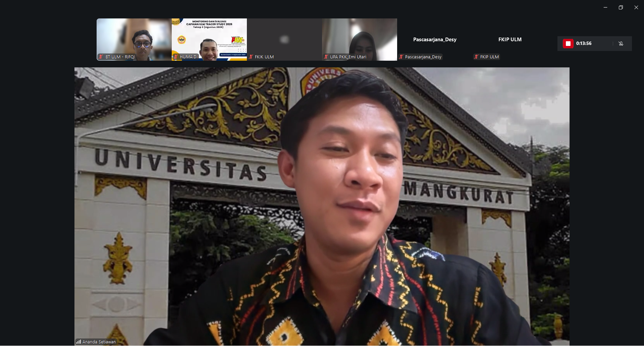Screen dimensions: 644x346
Task: Click muted mic icon beside FKIK ULM label
Action: click(x=251, y=57)
